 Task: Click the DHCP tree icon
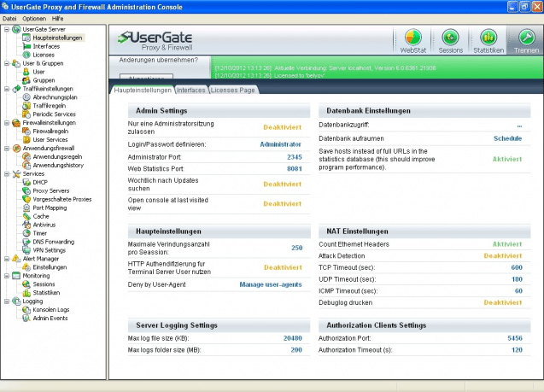pyautogui.click(x=26, y=182)
